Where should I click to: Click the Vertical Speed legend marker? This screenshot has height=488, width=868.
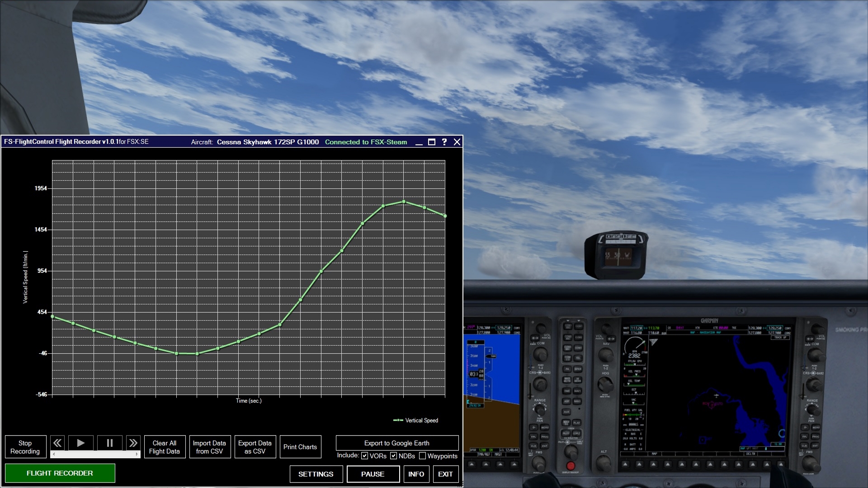(398, 420)
